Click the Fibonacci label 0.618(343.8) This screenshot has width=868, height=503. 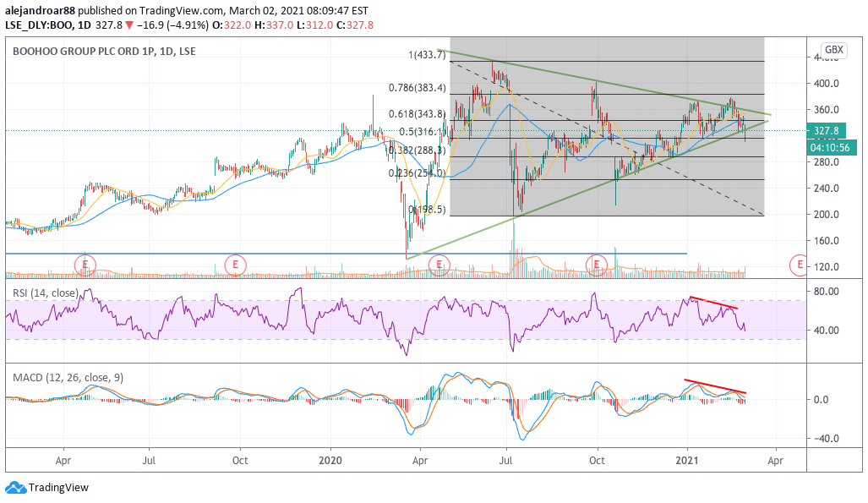pyautogui.click(x=417, y=113)
